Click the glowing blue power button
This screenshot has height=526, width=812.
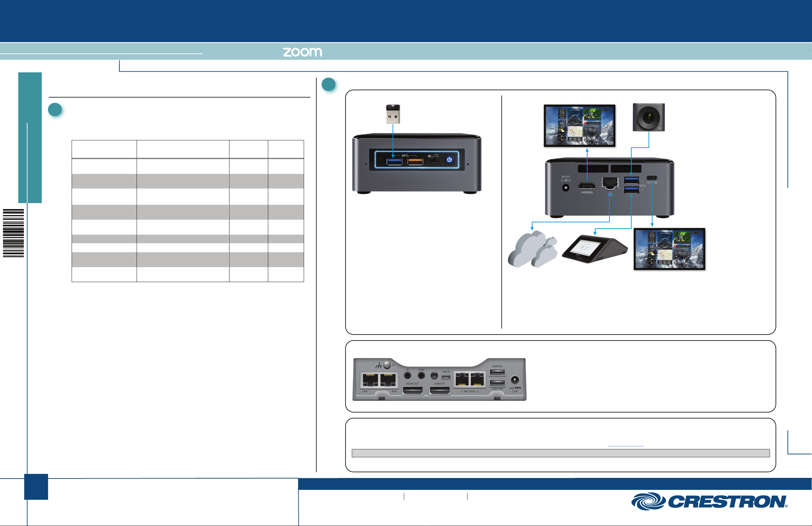[x=449, y=160]
